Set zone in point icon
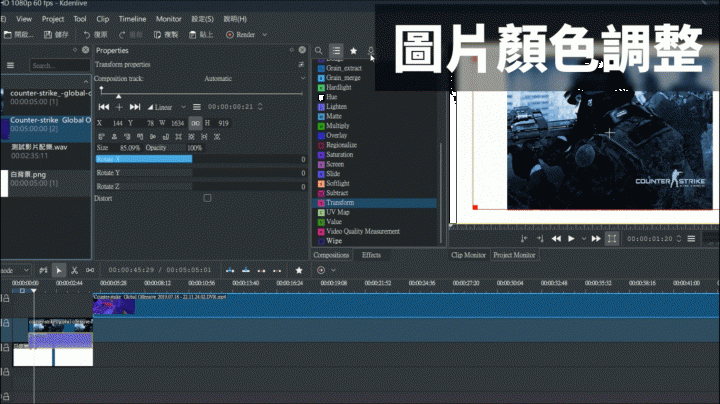 coord(524,239)
